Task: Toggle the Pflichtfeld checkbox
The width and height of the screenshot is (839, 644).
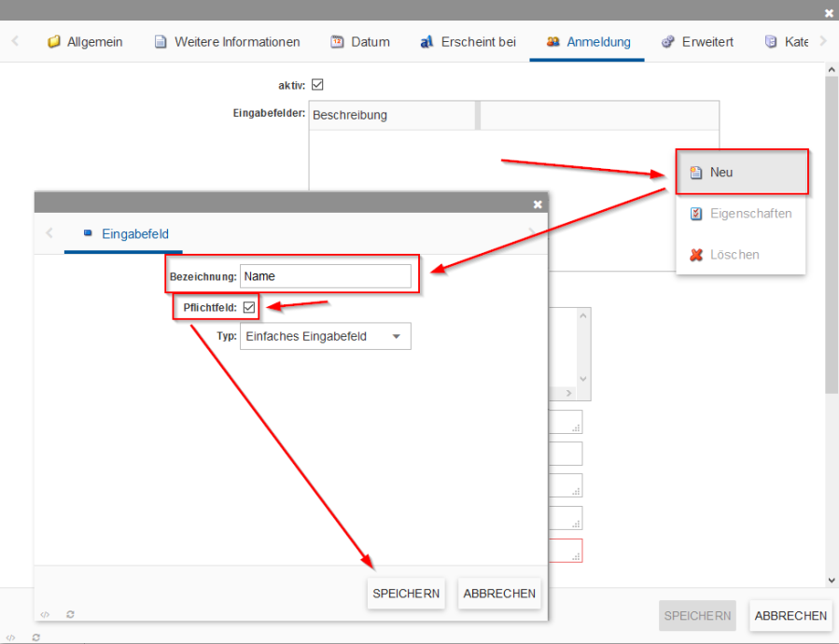Action: [249, 307]
